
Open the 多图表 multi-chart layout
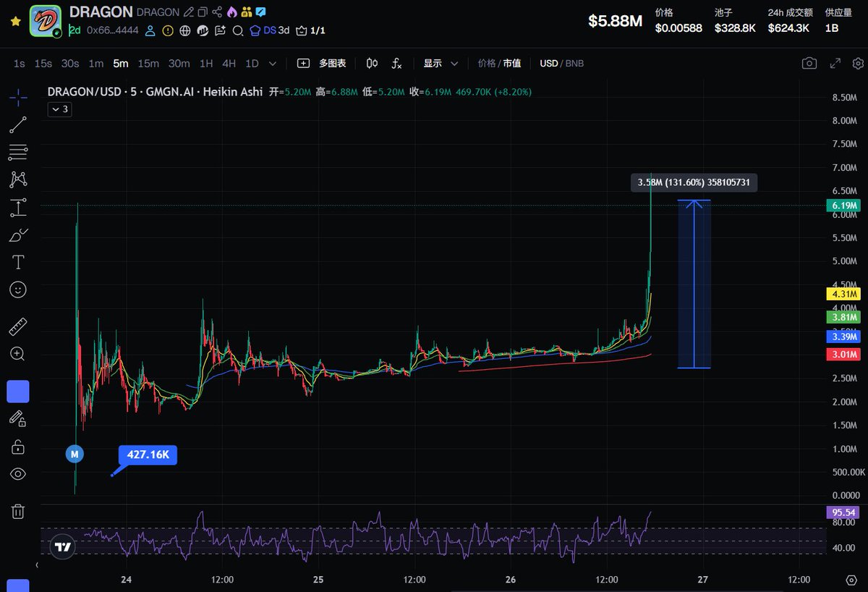click(x=321, y=63)
